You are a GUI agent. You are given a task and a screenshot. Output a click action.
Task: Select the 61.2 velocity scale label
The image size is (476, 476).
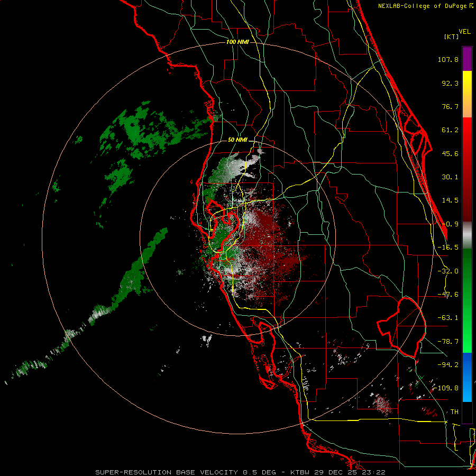450,130
